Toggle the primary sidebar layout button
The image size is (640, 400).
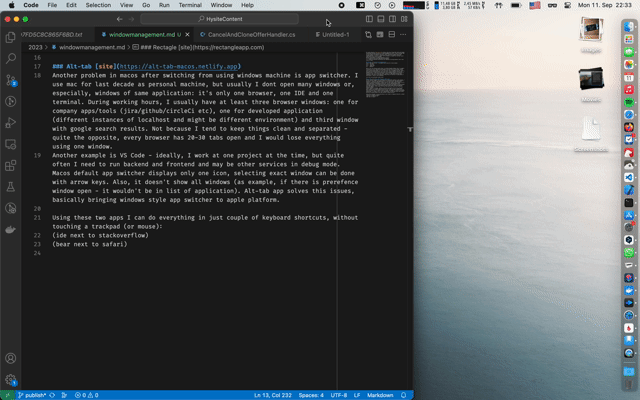[x=369, y=19]
